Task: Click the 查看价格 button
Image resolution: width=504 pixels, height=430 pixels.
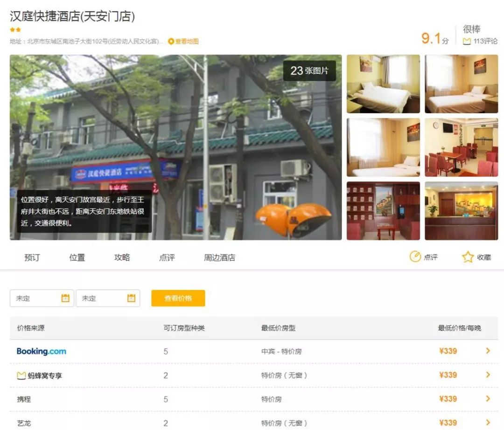Action: 178,298
